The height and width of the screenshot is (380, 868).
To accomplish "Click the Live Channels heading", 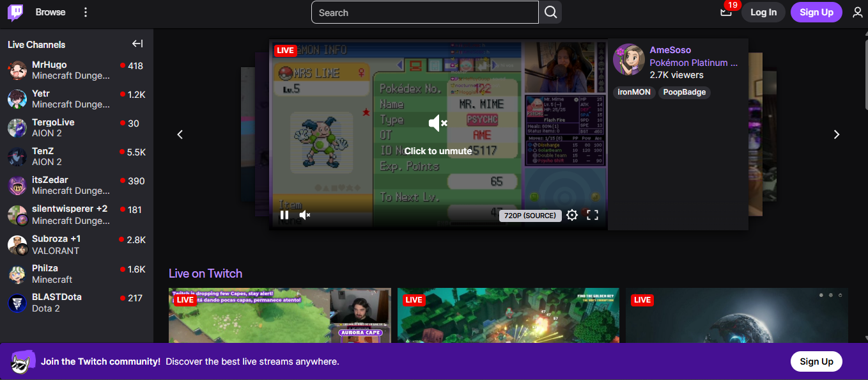I will pos(36,45).
